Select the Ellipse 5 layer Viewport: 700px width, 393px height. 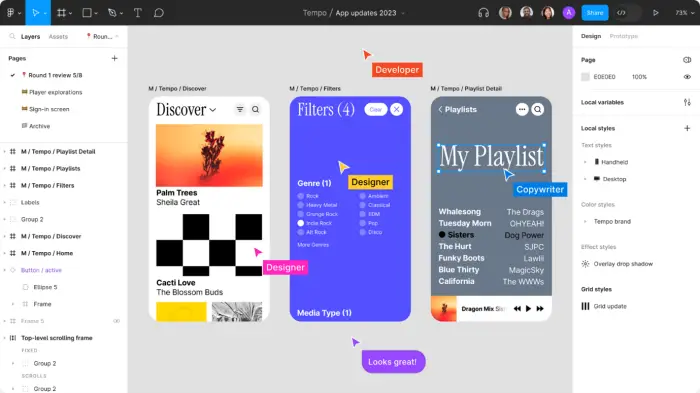tap(46, 287)
